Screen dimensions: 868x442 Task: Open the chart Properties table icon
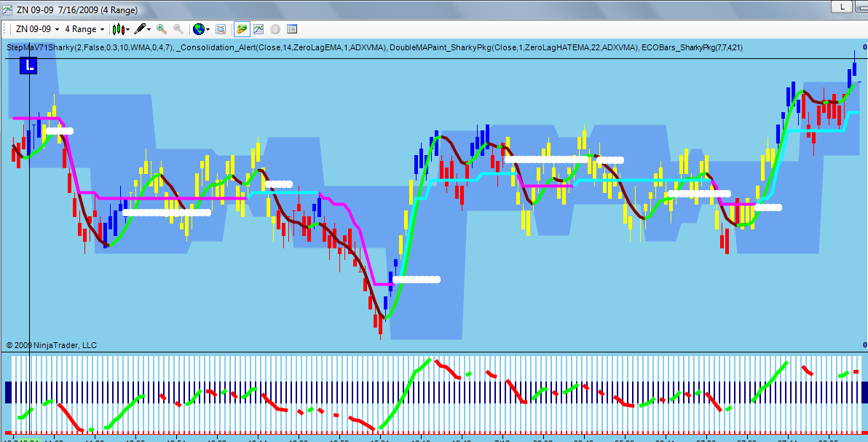(x=292, y=29)
